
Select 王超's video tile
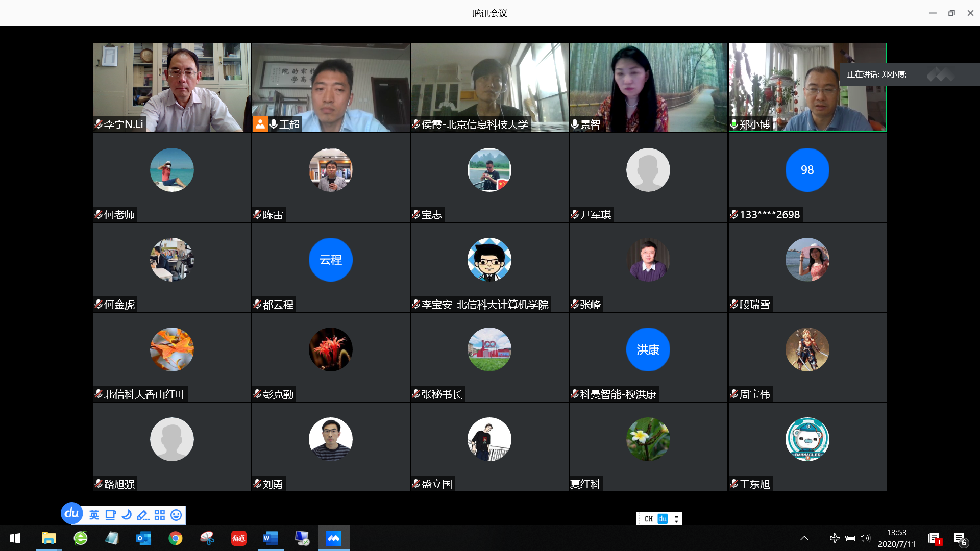331,87
